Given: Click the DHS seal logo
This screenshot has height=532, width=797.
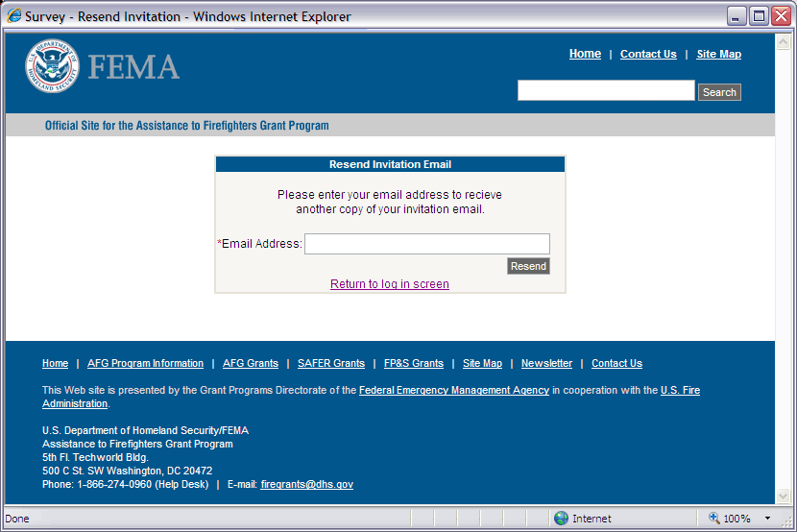Looking at the screenshot, I should (52, 66).
